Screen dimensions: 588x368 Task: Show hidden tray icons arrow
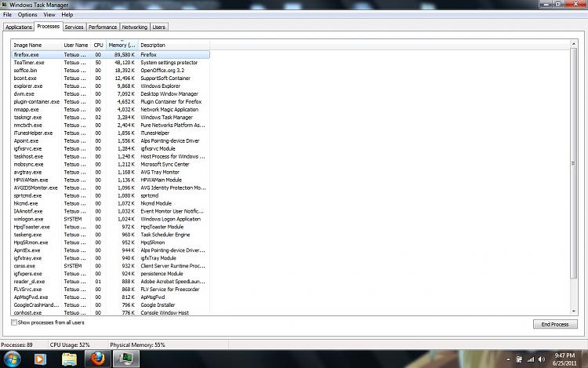(x=508, y=359)
